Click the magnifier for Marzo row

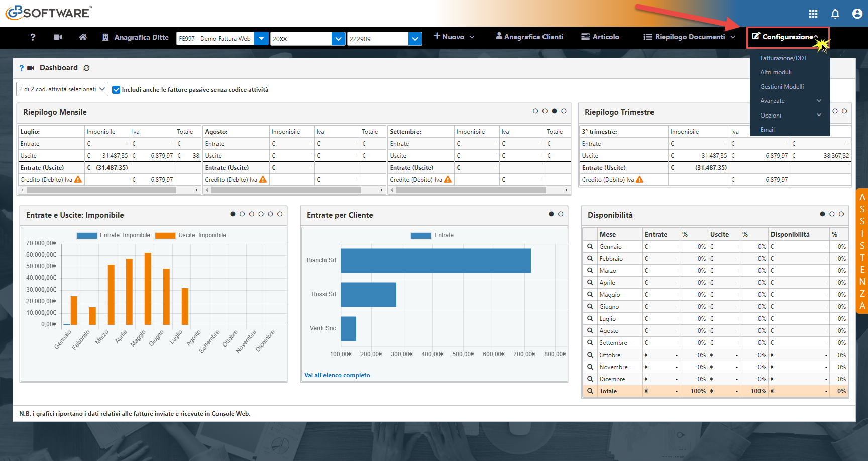point(590,270)
